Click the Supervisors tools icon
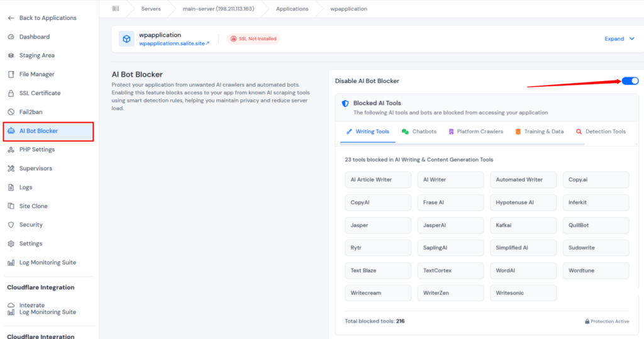 point(11,169)
